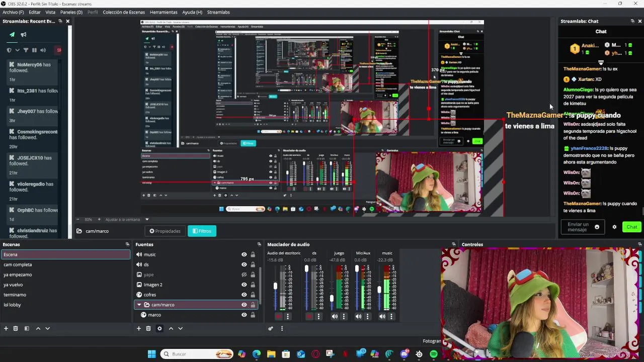The width and height of the screenshot is (644, 362).
Task: Click the shield icon in Recent Events
Action: 9,50
